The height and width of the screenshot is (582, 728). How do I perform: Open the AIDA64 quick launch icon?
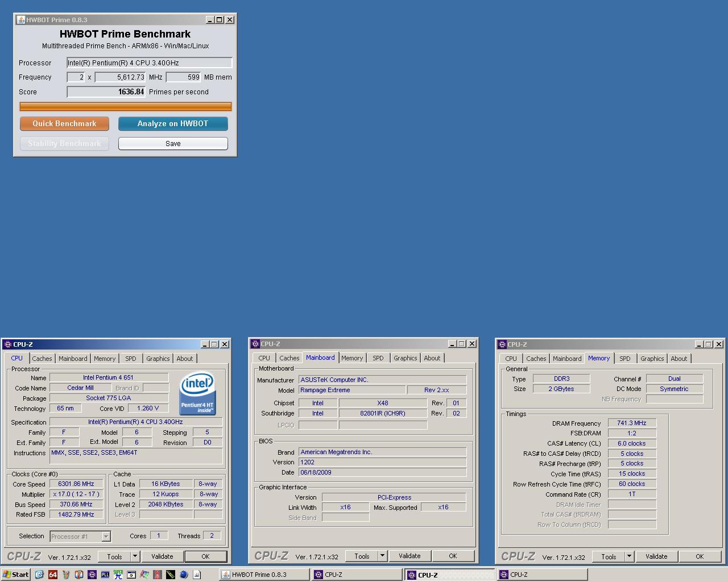point(53,575)
